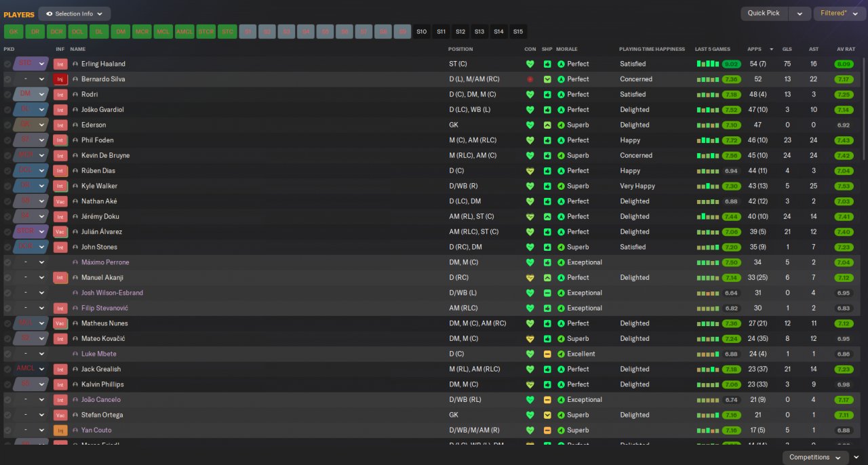Toggle the pick checkbox for John Stones

[x=7, y=247]
